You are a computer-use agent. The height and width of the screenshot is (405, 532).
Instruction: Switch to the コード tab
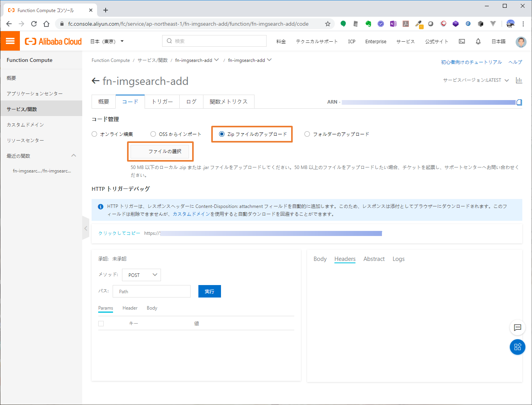pyautogui.click(x=130, y=102)
